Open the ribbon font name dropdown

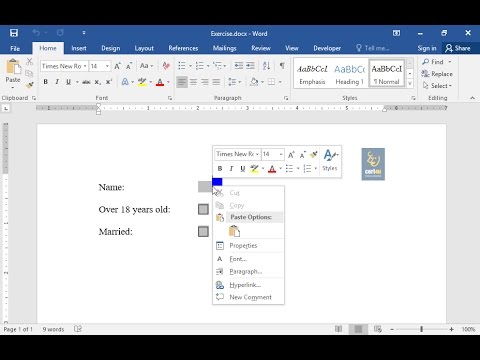tap(85, 66)
